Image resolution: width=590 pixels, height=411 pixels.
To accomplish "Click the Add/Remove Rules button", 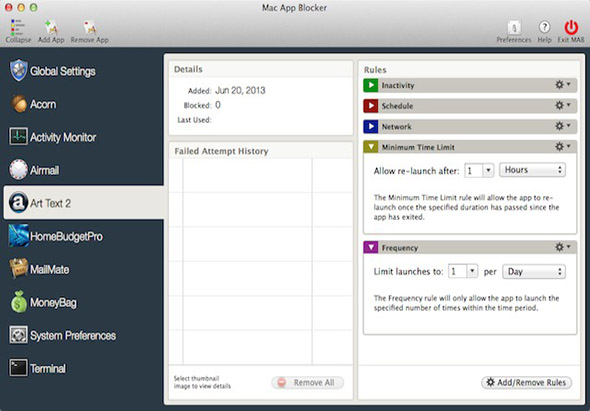I will [526, 382].
